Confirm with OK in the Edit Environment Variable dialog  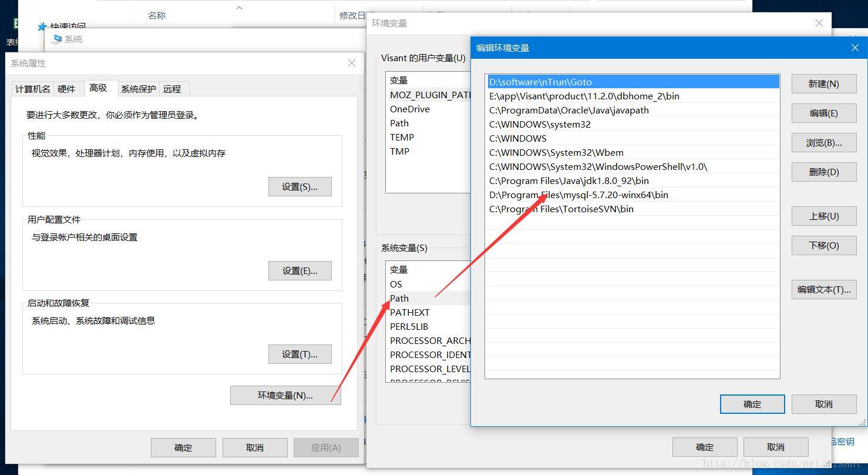point(752,404)
